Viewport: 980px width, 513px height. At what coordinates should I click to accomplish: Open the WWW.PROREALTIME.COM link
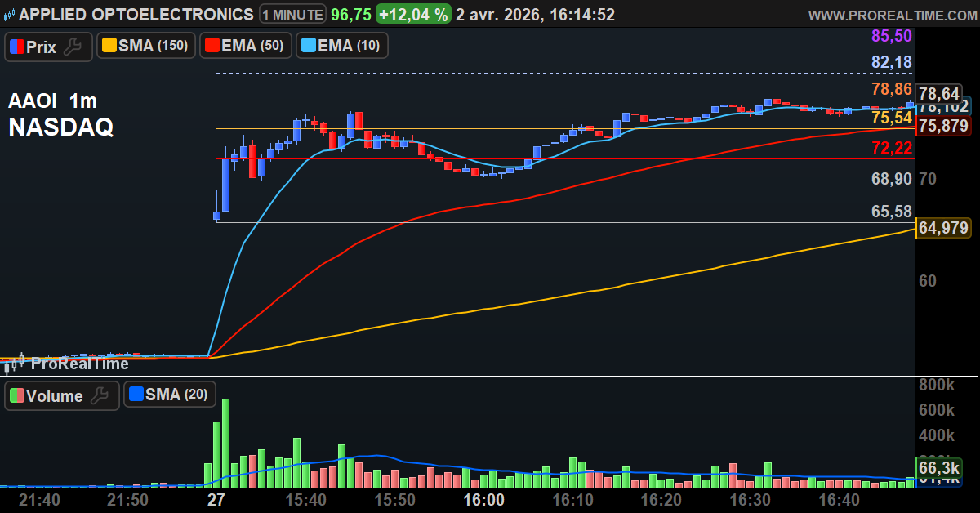tap(890, 16)
